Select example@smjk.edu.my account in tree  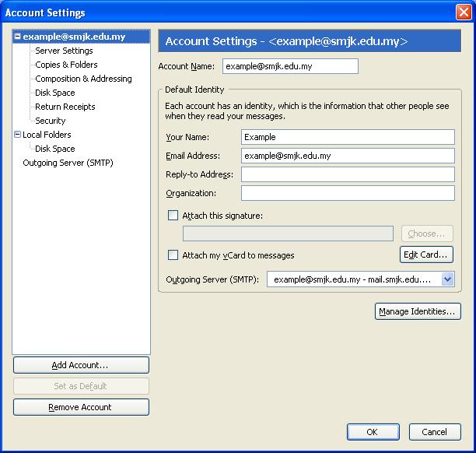click(x=74, y=37)
